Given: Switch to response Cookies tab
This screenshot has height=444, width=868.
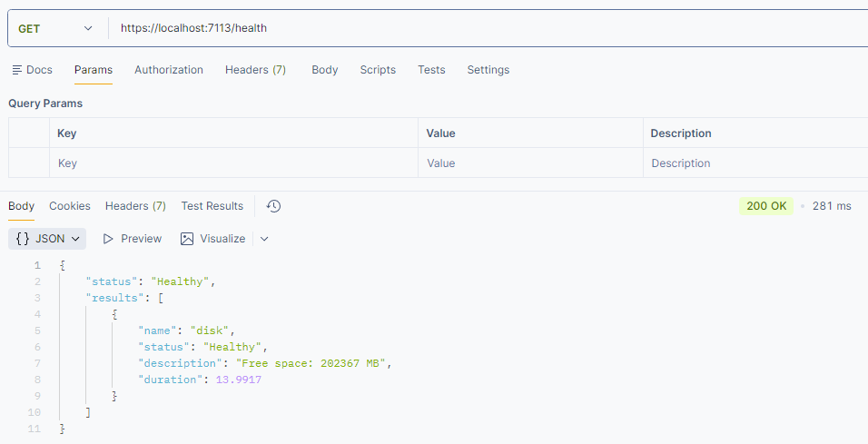Looking at the screenshot, I should click(x=70, y=206).
